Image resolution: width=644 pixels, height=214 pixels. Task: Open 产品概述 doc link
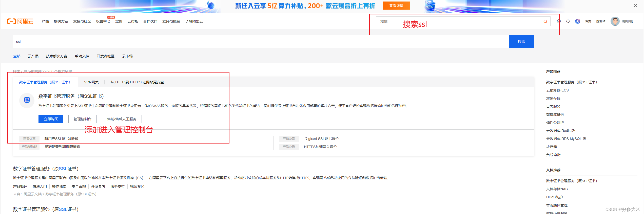click(20, 186)
